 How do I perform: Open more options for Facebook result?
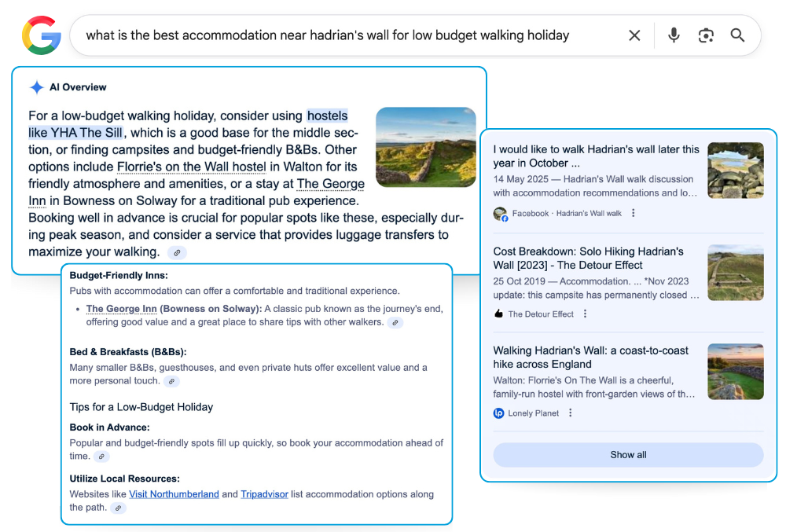[634, 214]
